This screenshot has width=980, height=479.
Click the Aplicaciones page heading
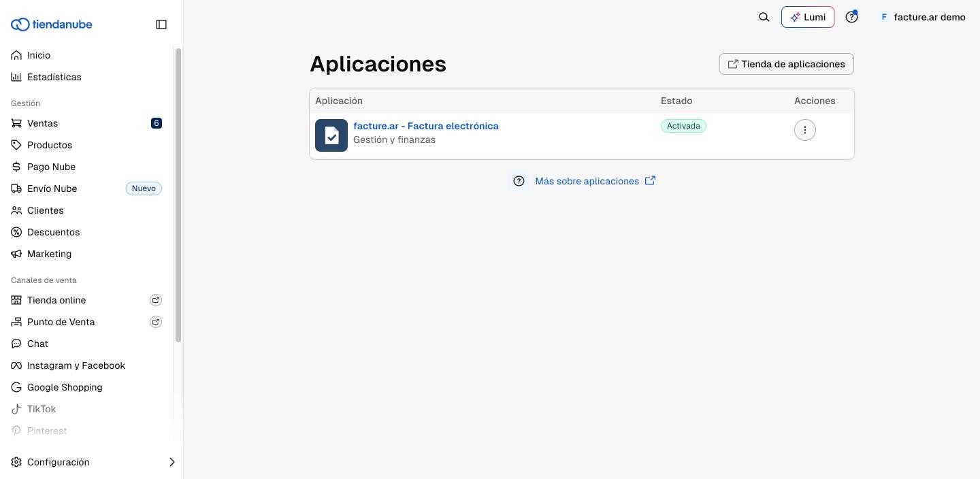pyautogui.click(x=378, y=64)
